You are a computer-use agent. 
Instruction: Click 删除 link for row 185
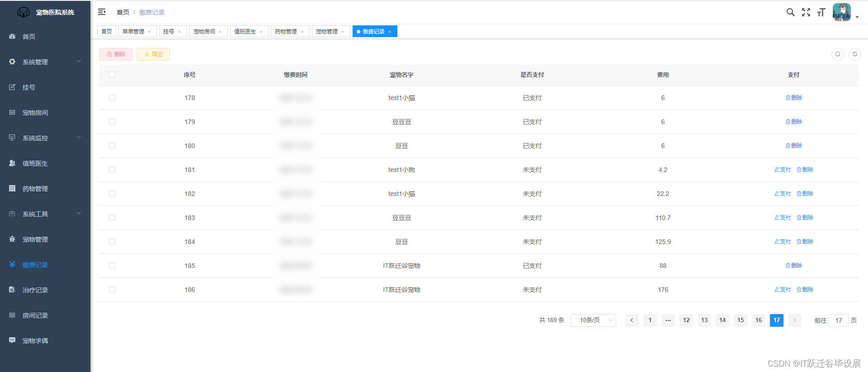click(794, 266)
